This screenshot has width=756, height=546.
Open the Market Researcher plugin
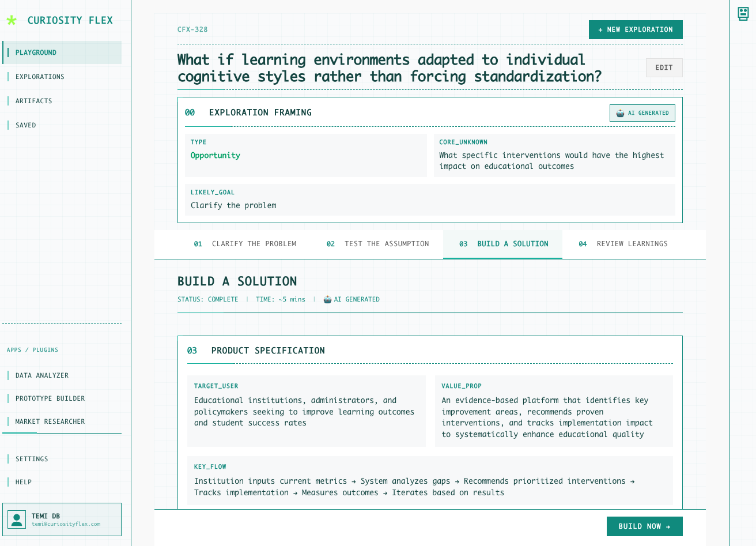(x=50, y=421)
